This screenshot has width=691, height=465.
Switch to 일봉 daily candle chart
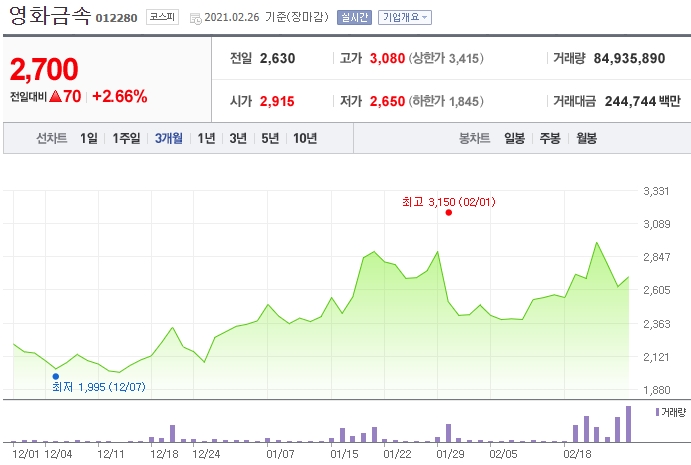514,138
